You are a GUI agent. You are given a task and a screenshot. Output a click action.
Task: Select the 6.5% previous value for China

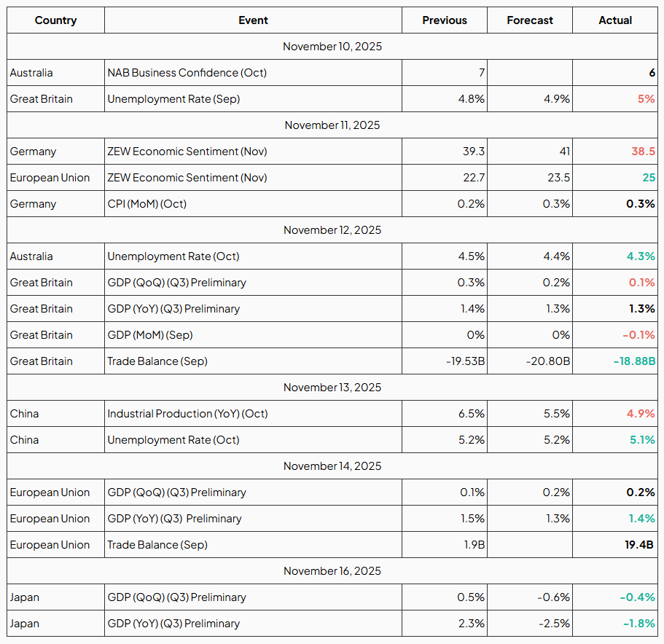(472, 414)
